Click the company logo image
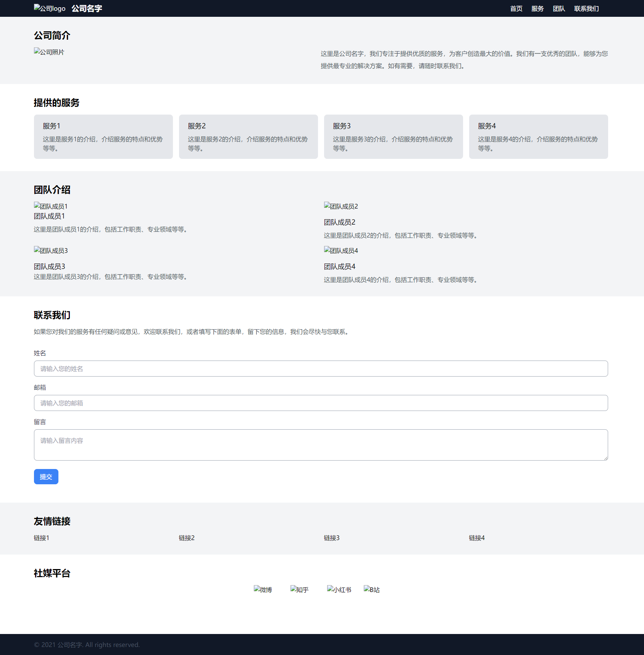This screenshot has height=655, width=644. tap(49, 8)
